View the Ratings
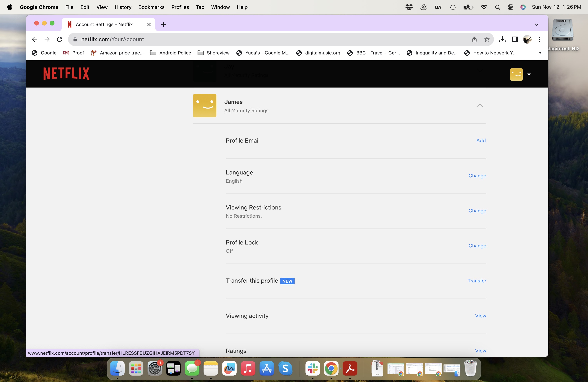Image resolution: width=588 pixels, height=382 pixels. click(x=480, y=351)
